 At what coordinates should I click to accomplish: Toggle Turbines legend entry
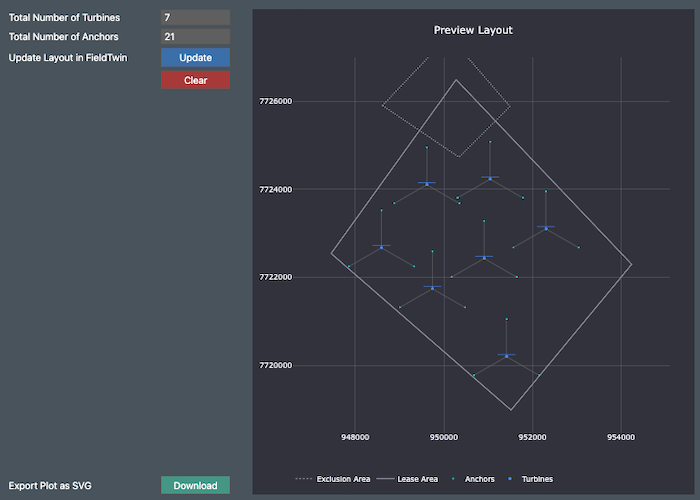click(530, 479)
